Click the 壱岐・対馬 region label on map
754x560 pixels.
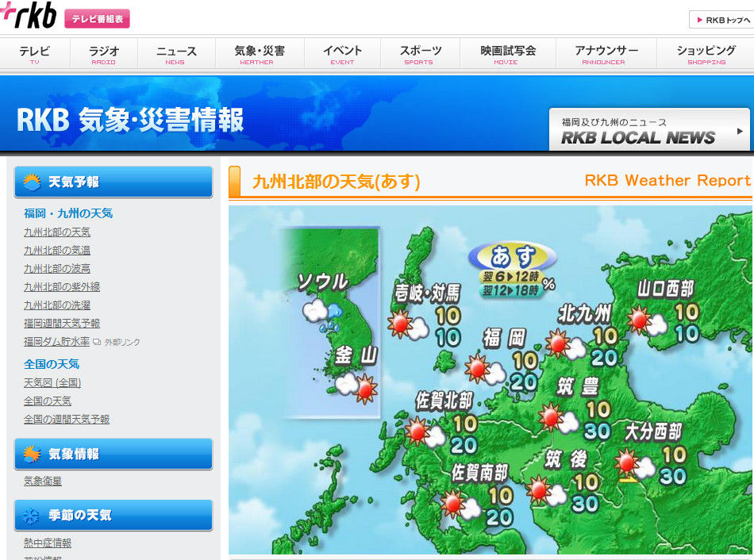tap(427, 293)
